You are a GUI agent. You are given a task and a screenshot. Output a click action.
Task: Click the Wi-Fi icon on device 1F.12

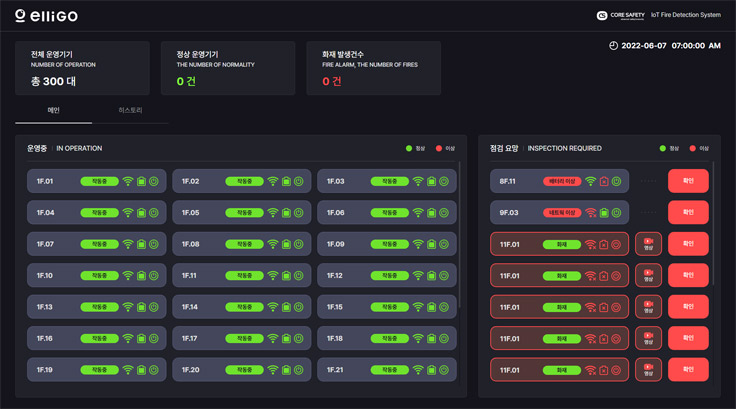pyautogui.click(x=418, y=275)
